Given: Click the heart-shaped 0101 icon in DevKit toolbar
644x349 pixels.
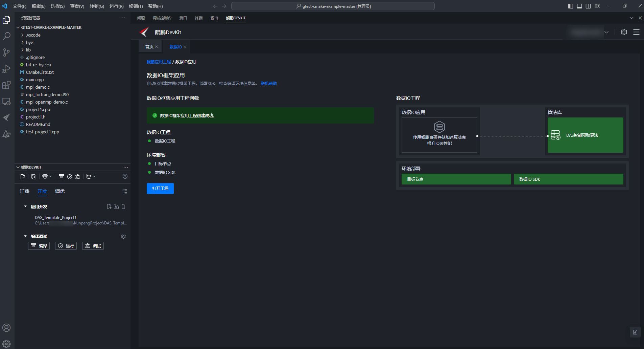Looking at the screenshot, I should click(x=45, y=176).
